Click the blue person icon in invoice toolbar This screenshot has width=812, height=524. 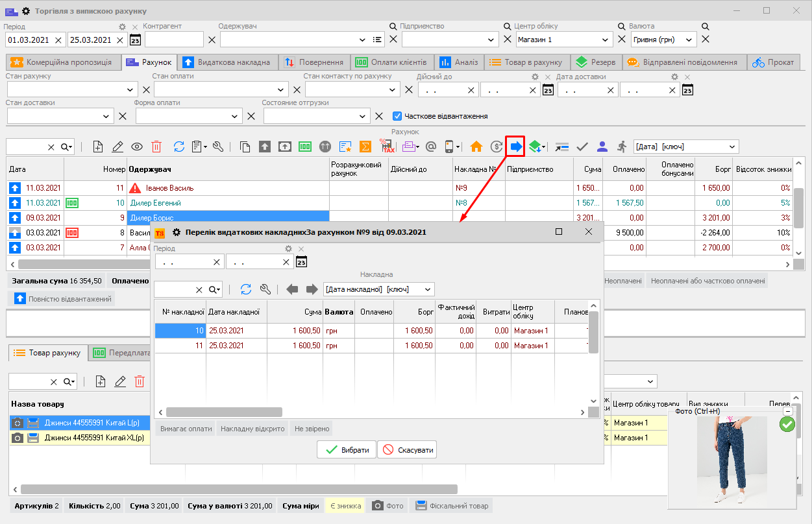point(602,147)
